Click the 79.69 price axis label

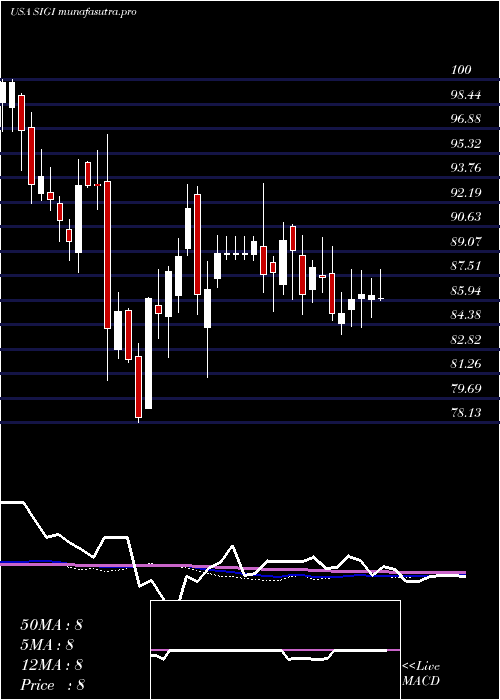(x=465, y=388)
